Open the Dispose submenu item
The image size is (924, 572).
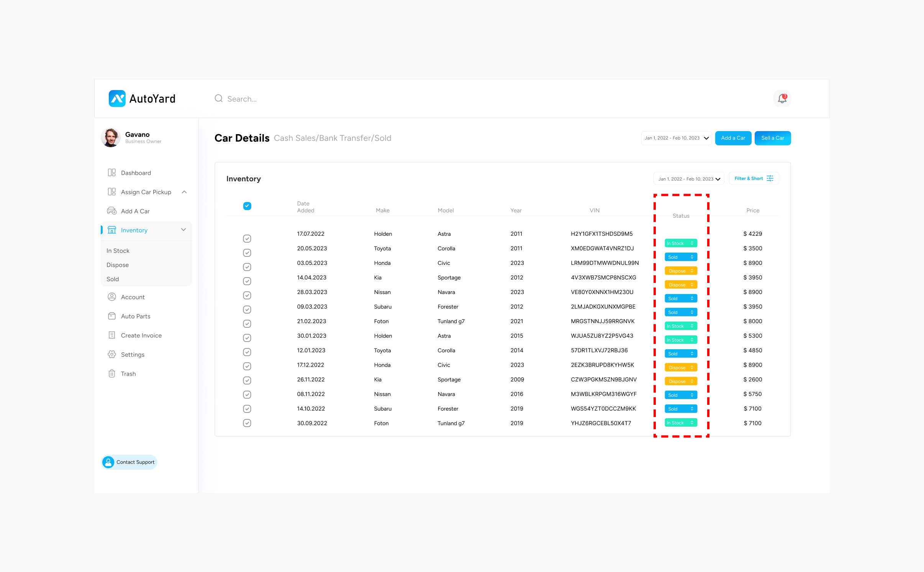coord(118,265)
